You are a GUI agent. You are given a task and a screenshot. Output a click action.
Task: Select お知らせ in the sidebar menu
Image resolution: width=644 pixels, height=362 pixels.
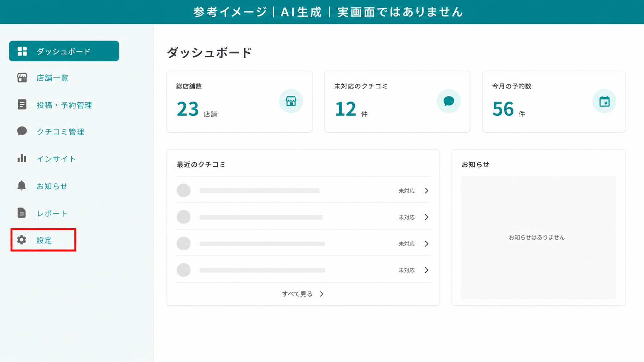click(x=52, y=186)
